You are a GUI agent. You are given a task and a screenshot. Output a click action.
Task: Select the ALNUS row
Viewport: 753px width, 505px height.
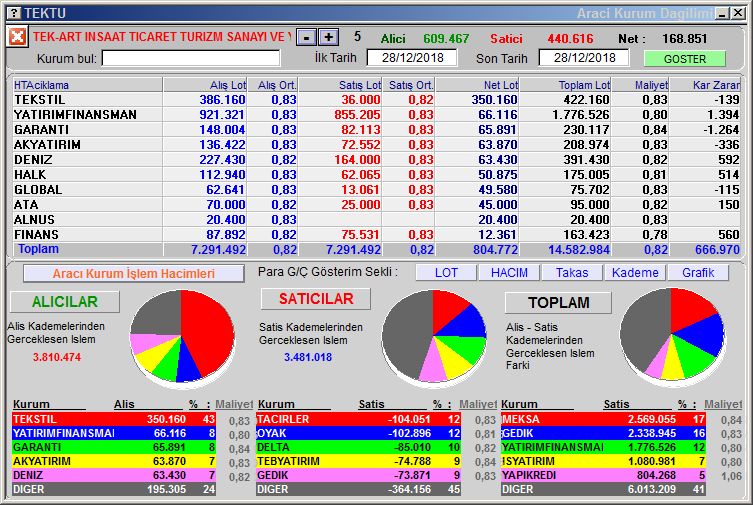[x=376, y=219]
